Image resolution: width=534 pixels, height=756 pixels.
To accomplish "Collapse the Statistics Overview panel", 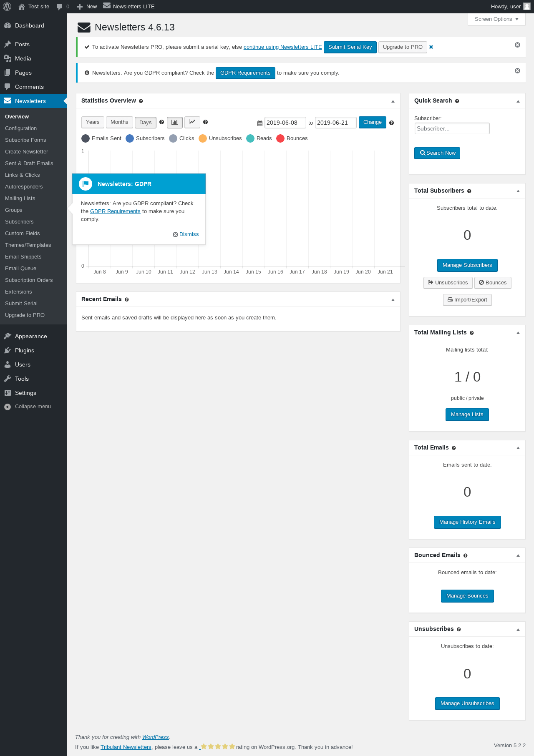I will [393, 101].
